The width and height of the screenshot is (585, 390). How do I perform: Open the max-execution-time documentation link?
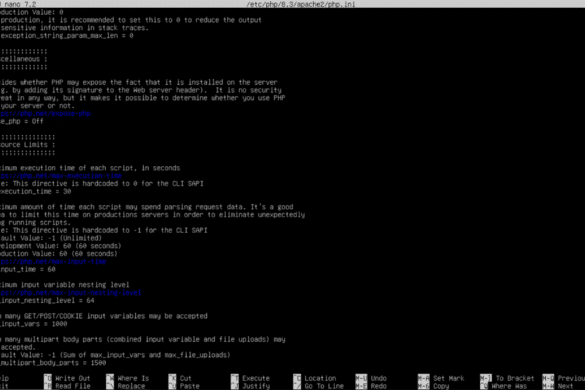(x=61, y=176)
